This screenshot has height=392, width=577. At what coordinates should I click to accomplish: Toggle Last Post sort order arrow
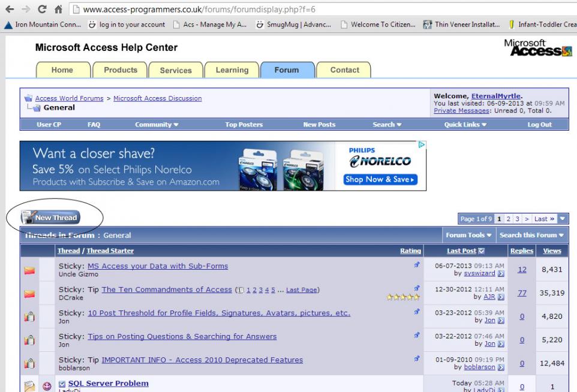[x=481, y=251]
